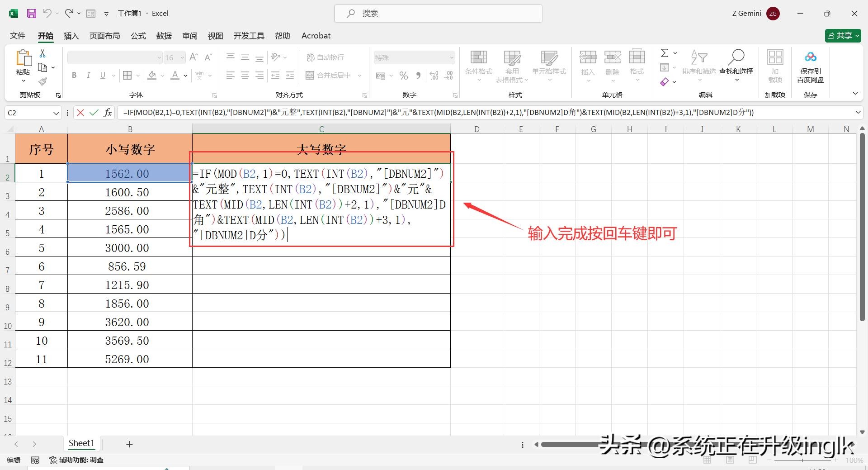Click the Save icon in title bar
The image size is (868, 470).
point(31,14)
